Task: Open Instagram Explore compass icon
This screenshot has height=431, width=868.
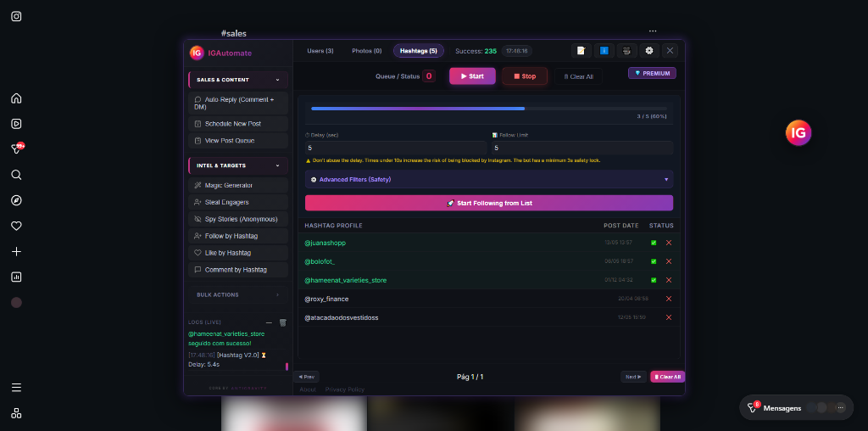Action: [x=17, y=200]
